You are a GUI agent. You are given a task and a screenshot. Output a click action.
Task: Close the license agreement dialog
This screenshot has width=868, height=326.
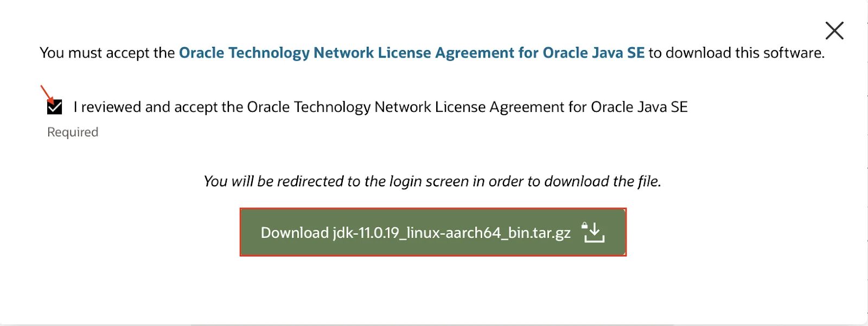coord(834,30)
